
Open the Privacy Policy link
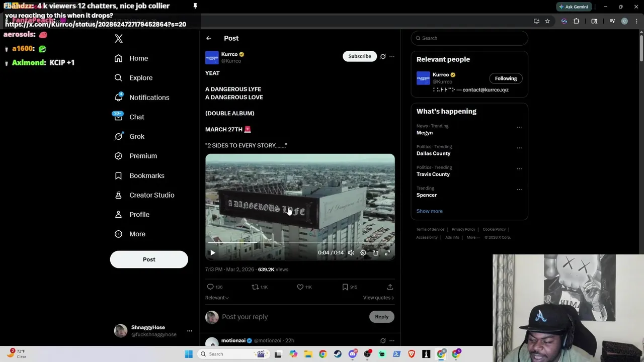pyautogui.click(x=463, y=229)
